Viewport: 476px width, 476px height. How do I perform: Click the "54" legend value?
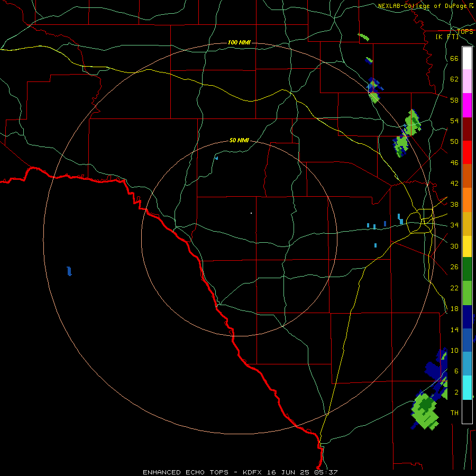[454, 121]
